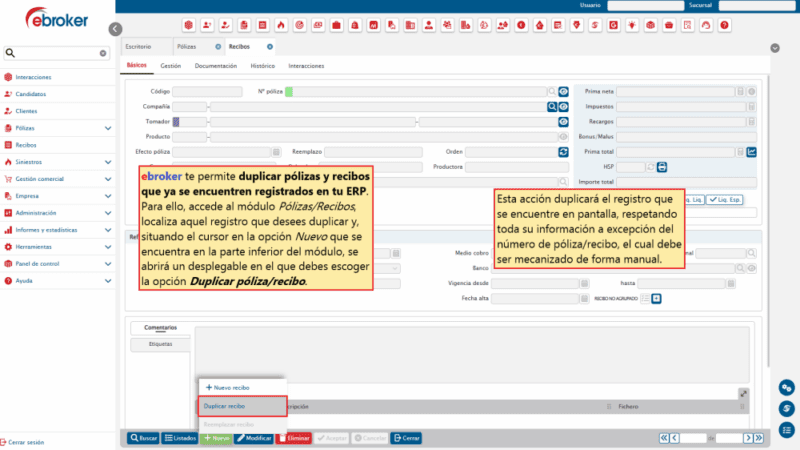Viewport: 800px width, 450px height.
Task: Click the red Eliminar button
Action: [294, 438]
